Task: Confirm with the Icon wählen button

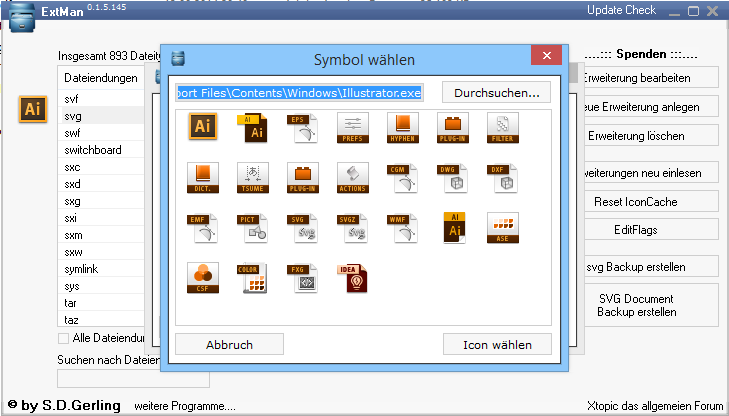Action: coord(496,345)
